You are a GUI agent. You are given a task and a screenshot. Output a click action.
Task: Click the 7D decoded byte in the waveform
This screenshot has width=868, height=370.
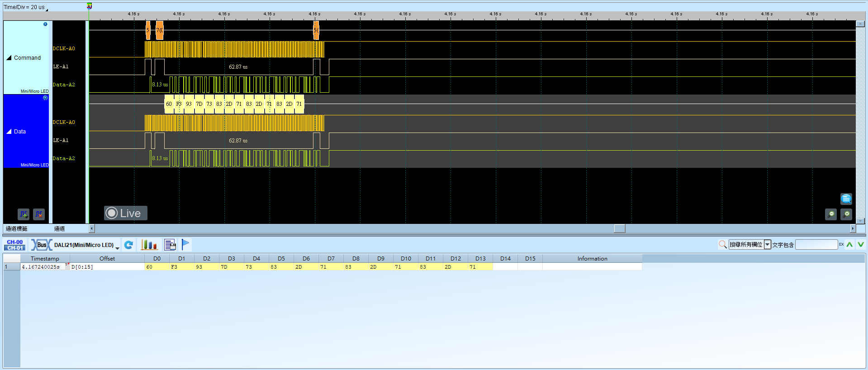click(x=199, y=104)
